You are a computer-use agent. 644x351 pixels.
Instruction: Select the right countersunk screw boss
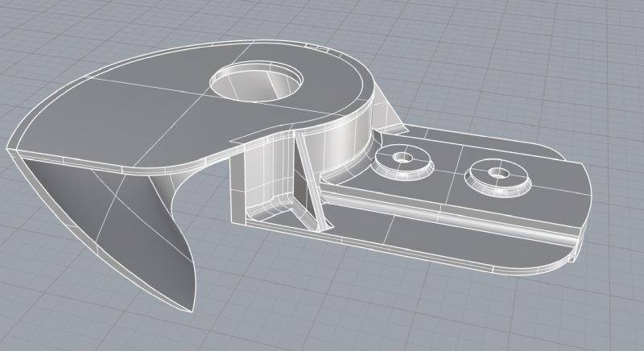click(497, 177)
